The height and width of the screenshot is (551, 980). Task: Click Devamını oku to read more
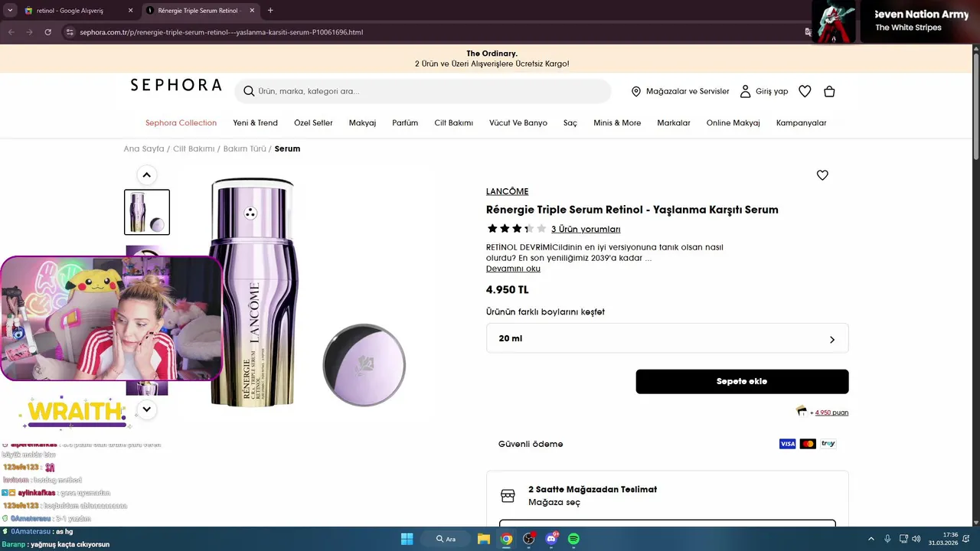click(513, 269)
